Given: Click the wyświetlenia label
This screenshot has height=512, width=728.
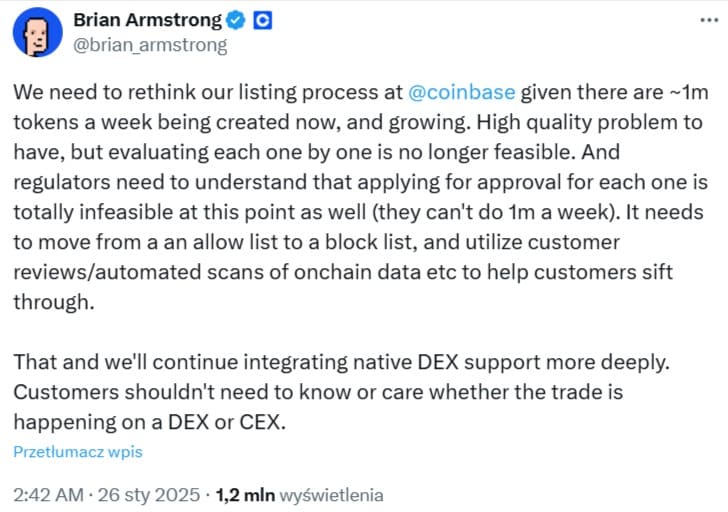Looking at the screenshot, I should tap(331, 494).
